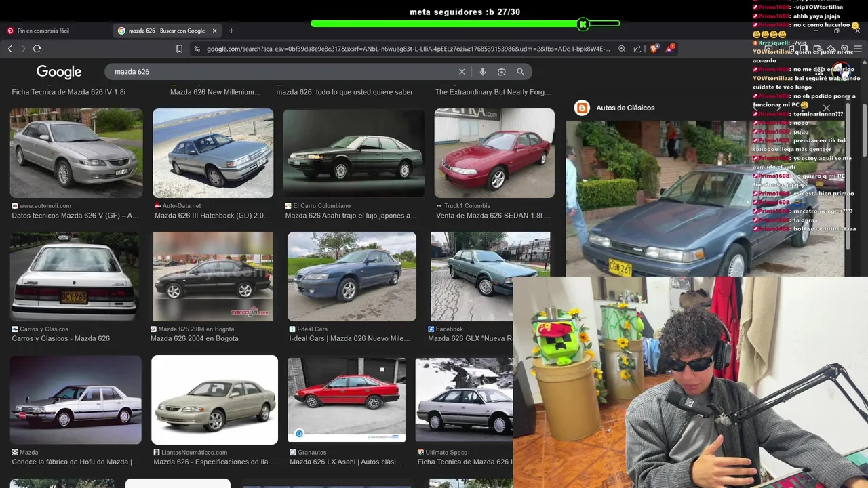868x488 pixels.
Task: Share this page via the share icon
Action: 637,49
